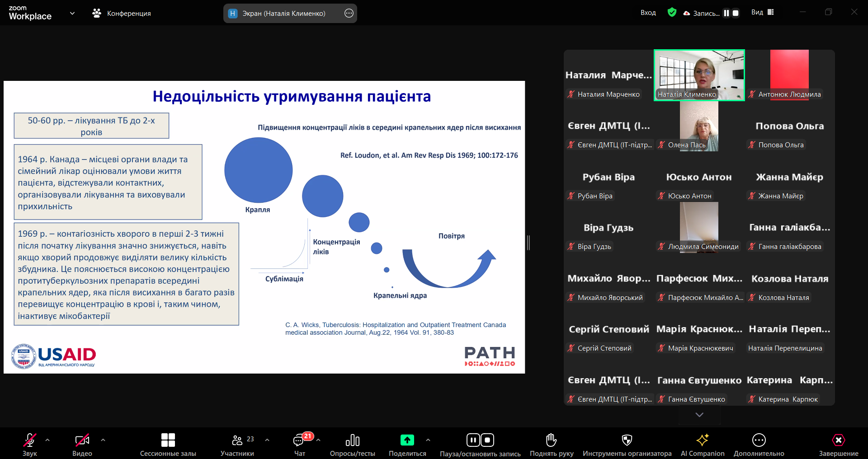The width and height of the screenshot is (868, 459).
Task: Open the Participants list
Action: pos(237,440)
